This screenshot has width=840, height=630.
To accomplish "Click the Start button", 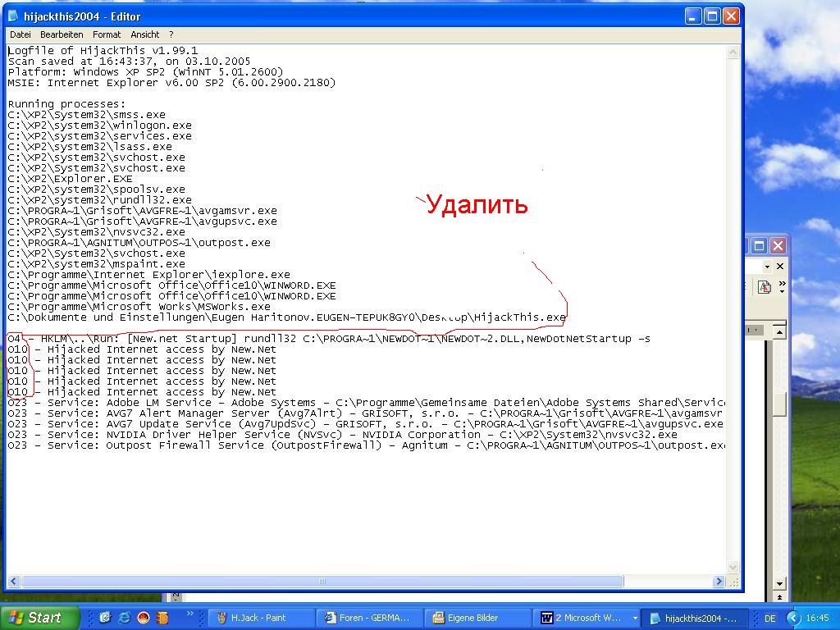I will (x=39, y=618).
